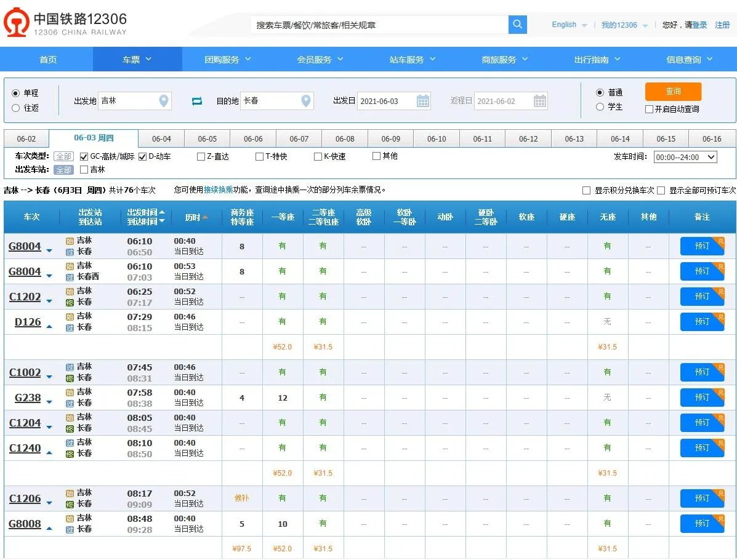The height and width of the screenshot is (560, 737).
Task: Click the swap stations arrows icon
Action: (196, 101)
